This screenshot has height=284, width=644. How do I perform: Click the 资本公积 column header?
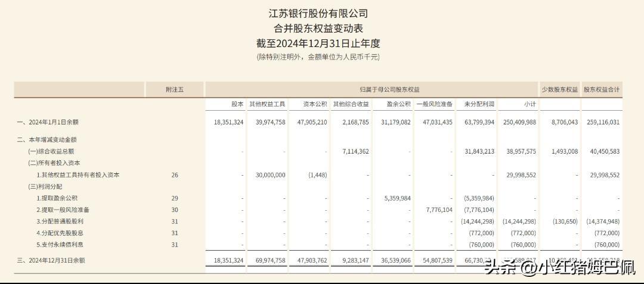pos(315,104)
